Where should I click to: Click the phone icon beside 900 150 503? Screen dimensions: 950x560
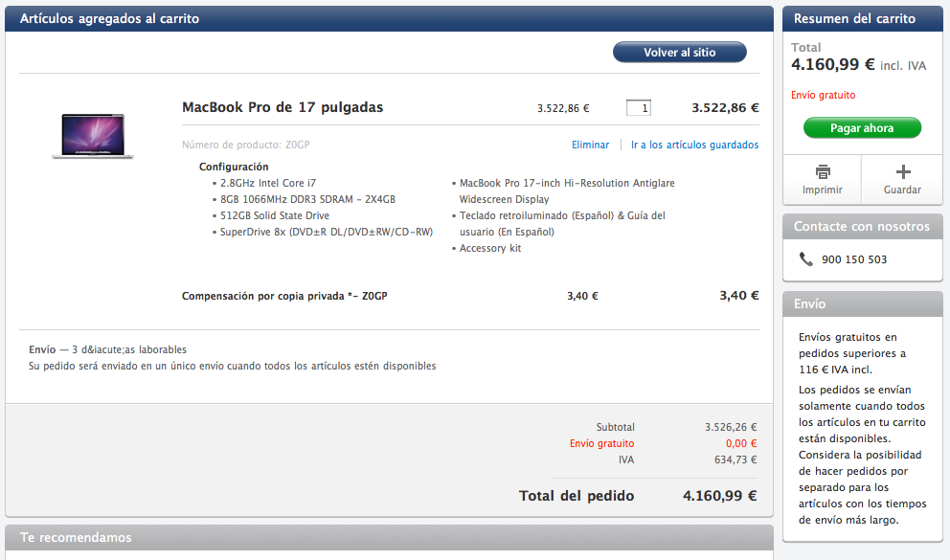[805, 259]
